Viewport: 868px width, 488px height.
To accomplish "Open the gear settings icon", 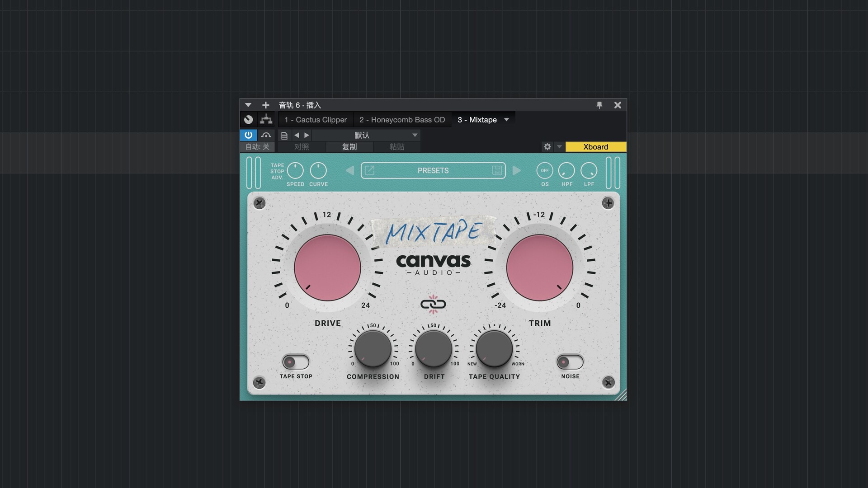I will 547,147.
